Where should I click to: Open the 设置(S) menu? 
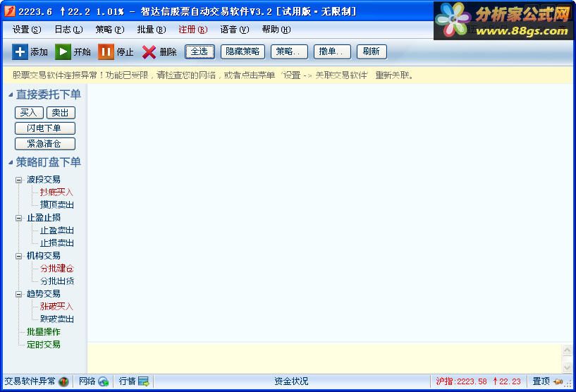[27, 30]
